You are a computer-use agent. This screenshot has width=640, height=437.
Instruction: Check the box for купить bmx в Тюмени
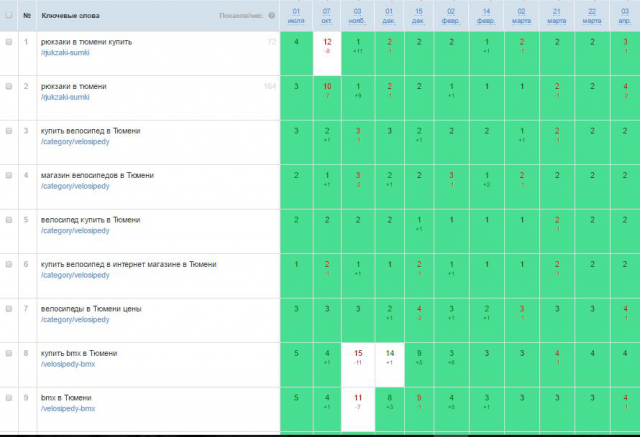pos(9,353)
